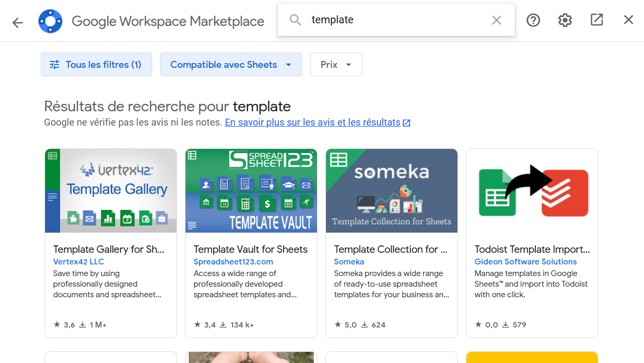This screenshot has width=644, height=363.
Task: Click the 3,6 star rating on Vertex42 card
Action: coord(64,325)
